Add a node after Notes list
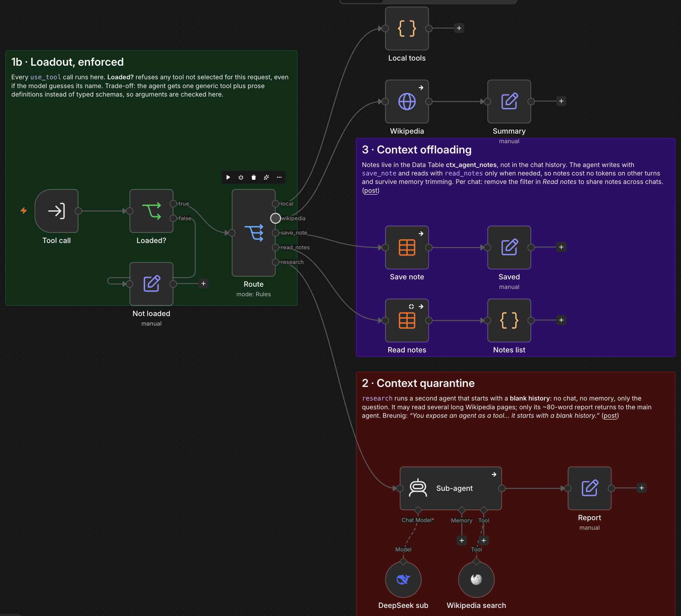This screenshot has height=616, width=681. click(561, 320)
